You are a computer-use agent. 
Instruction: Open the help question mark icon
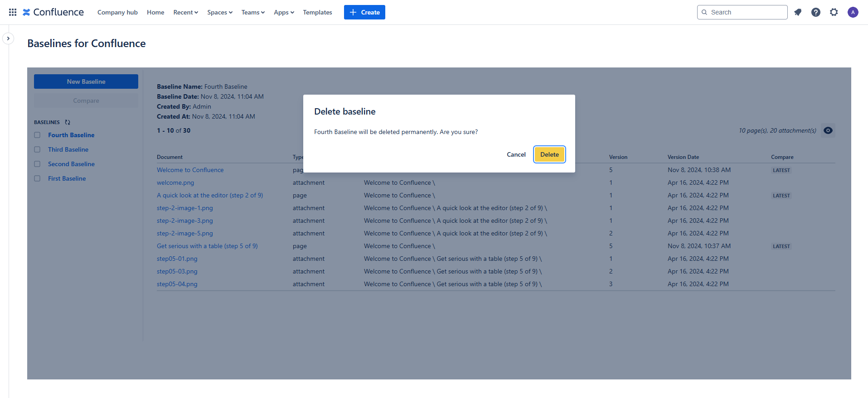pos(816,12)
